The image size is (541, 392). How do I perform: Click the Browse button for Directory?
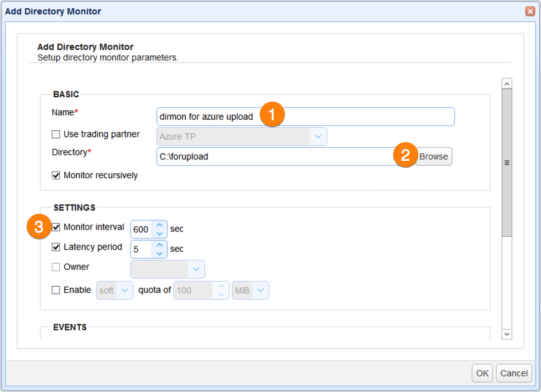[x=433, y=156]
